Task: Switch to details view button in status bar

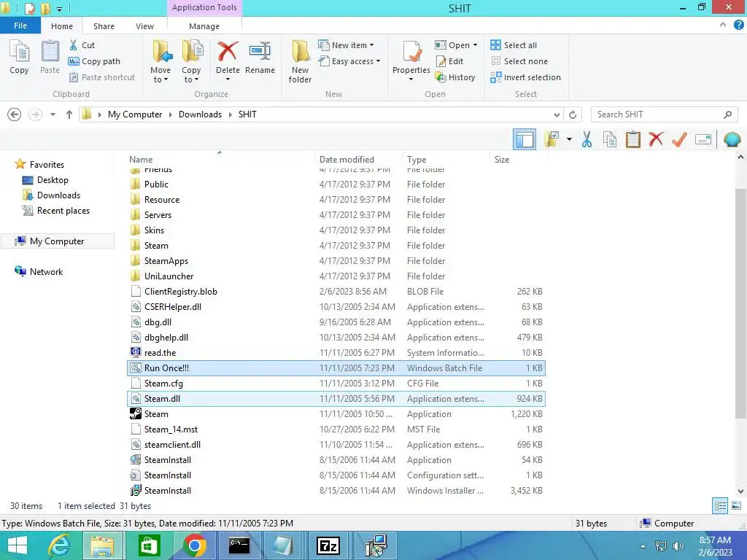Action: pyautogui.click(x=720, y=506)
